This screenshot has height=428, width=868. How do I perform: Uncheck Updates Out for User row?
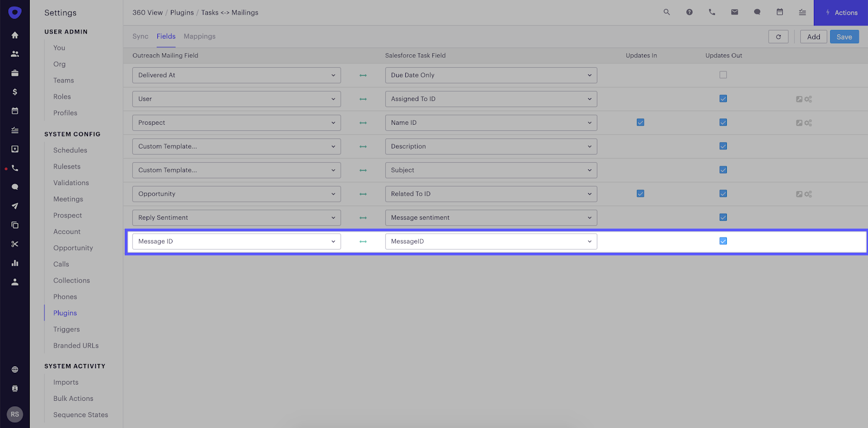tap(723, 99)
